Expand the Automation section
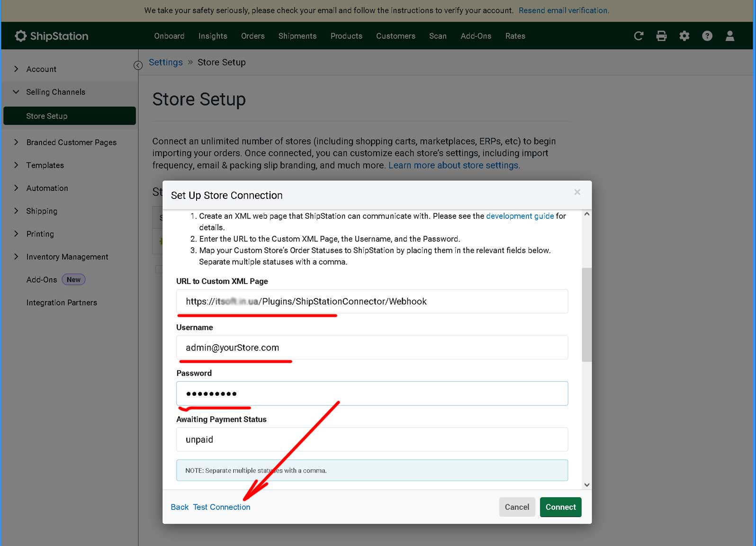This screenshot has height=546, width=756. pyautogui.click(x=16, y=188)
